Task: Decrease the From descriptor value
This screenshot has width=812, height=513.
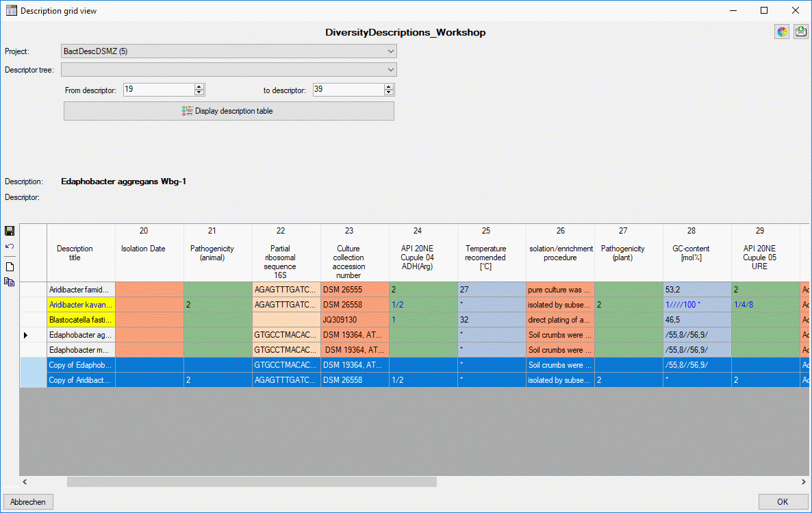Action: [x=199, y=92]
